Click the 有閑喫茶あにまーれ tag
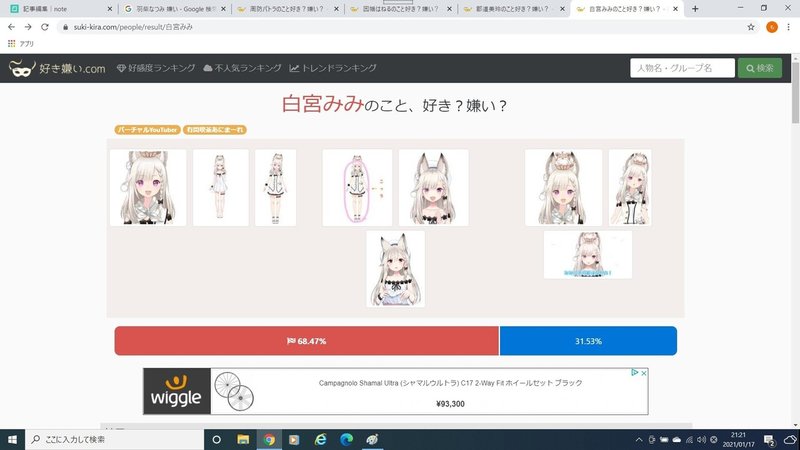The height and width of the screenshot is (450, 800). coord(215,130)
